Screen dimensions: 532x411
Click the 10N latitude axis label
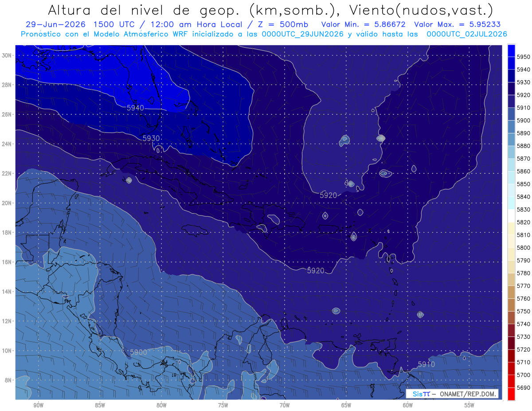point(7,350)
